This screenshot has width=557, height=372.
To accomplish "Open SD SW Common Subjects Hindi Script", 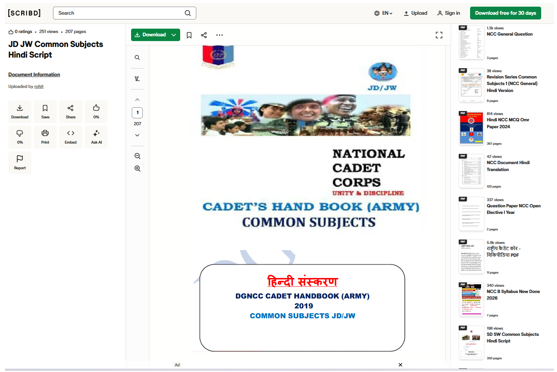I will click(x=513, y=338).
